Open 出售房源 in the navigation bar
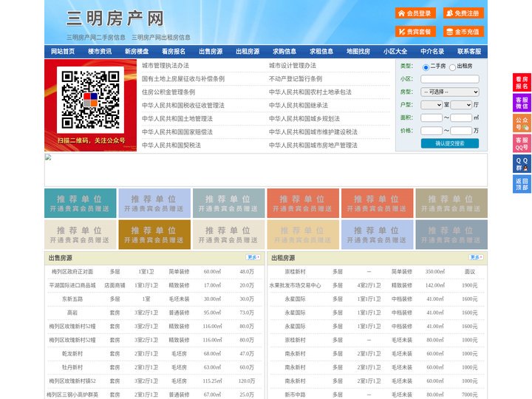Image resolution: width=532 pixels, height=399 pixels. [x=211, y=52]
